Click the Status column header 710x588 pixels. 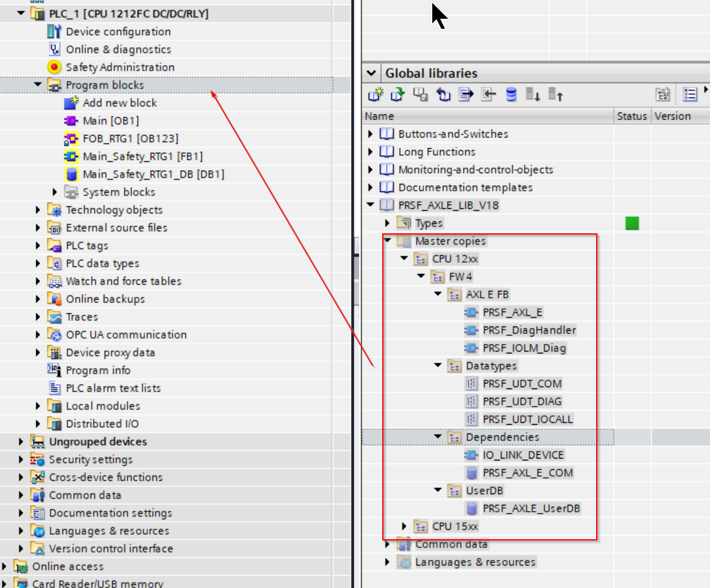click(x=632, y=116)
